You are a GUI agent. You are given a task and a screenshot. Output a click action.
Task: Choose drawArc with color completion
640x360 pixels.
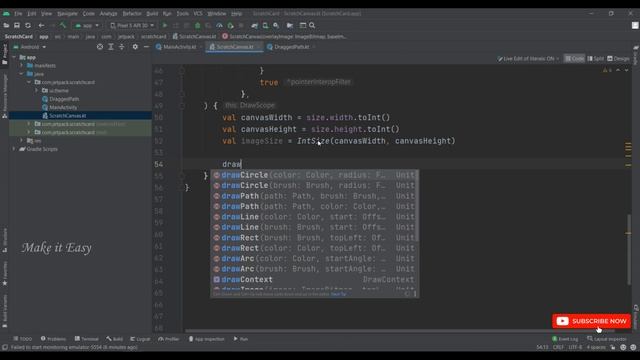point(314,258)
